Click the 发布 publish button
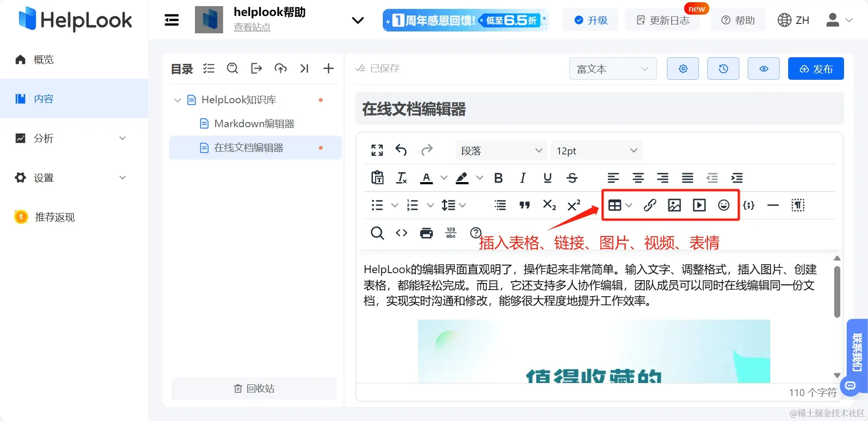This screenshot has height=421, width=868. pos(816,69)
